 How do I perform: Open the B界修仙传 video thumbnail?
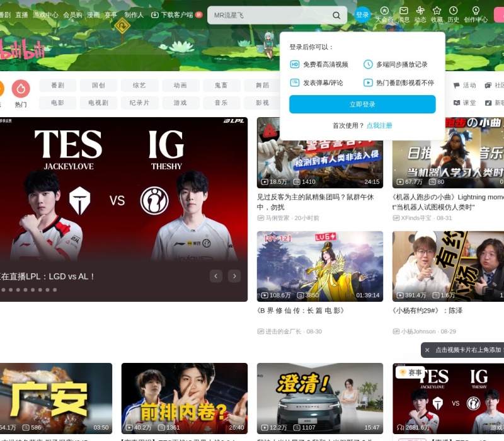click(320, 266)
